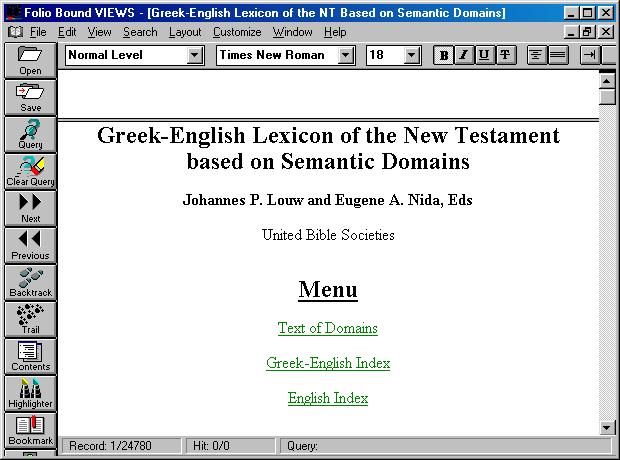This screenshot has width=620, height=460.
Task: Click the Backtrack icon
Action: click(30, 282)
